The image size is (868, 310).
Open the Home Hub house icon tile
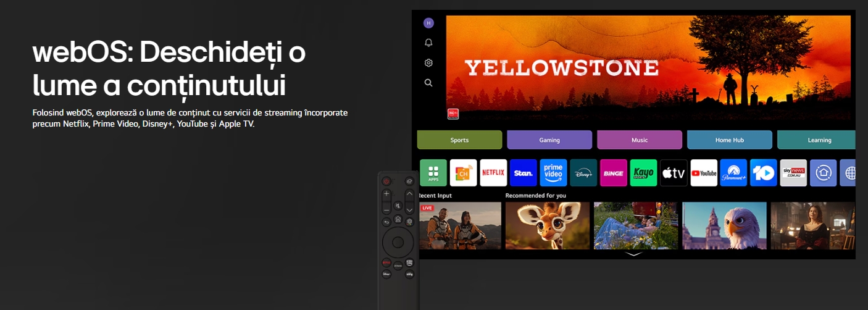[x=824, y=173]
